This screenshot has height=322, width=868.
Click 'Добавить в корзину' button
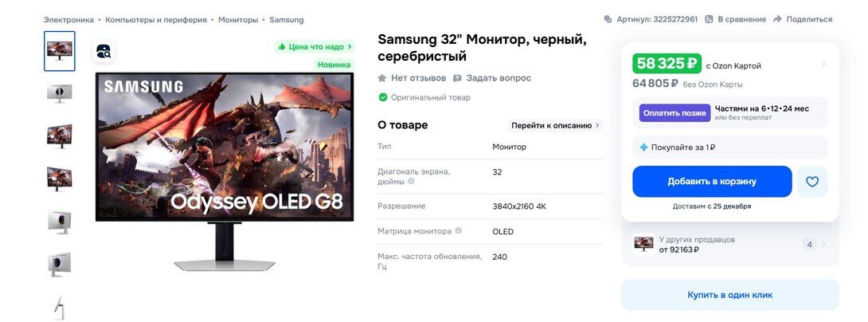coord(712,182)
